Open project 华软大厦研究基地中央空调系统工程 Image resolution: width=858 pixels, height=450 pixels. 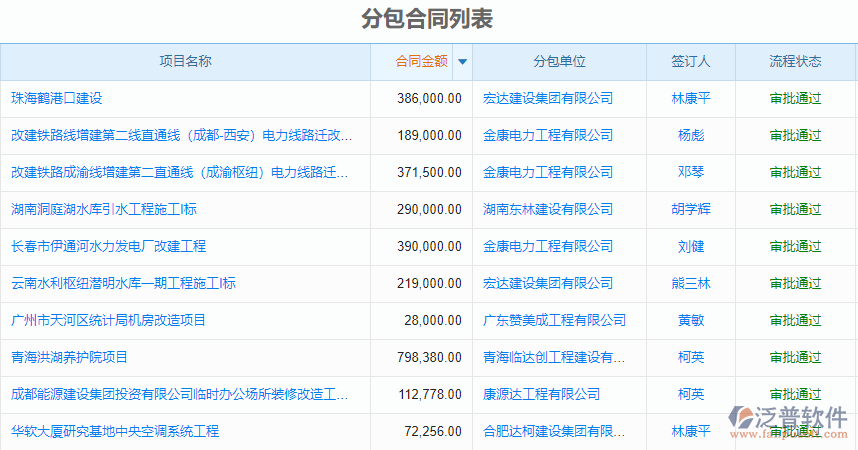coord(115,431)
